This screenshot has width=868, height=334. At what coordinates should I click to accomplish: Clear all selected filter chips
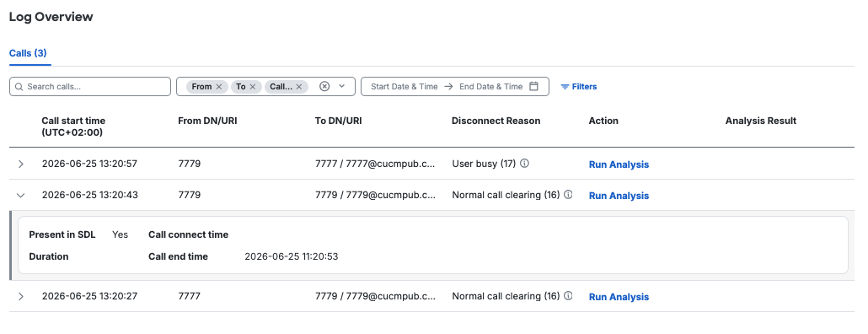click(325, 86)
